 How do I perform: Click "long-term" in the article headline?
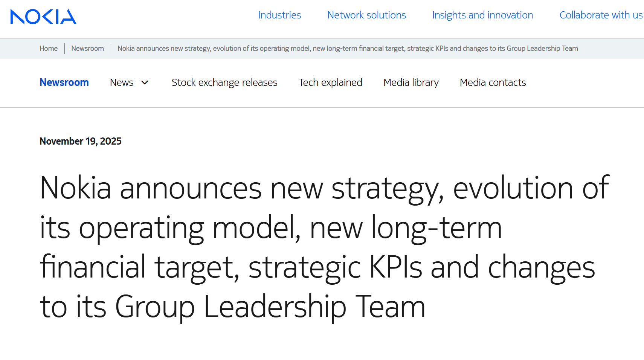(436, 227)
